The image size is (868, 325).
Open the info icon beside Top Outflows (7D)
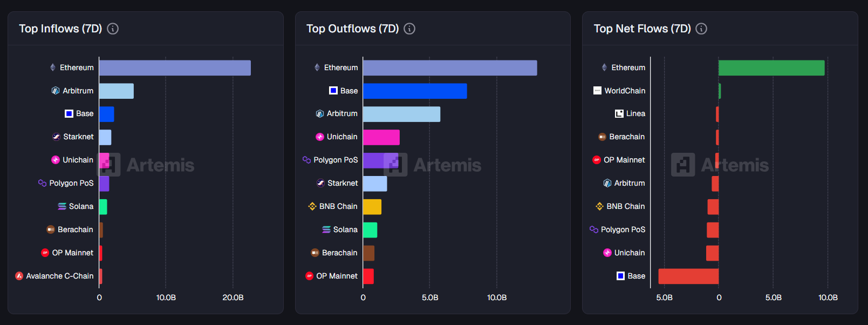[409, 29]
